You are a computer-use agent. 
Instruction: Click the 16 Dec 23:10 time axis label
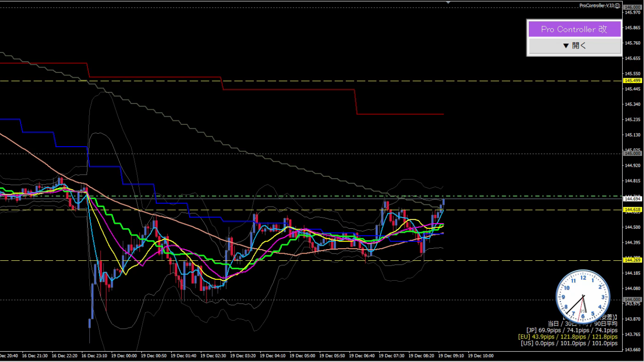94,356
